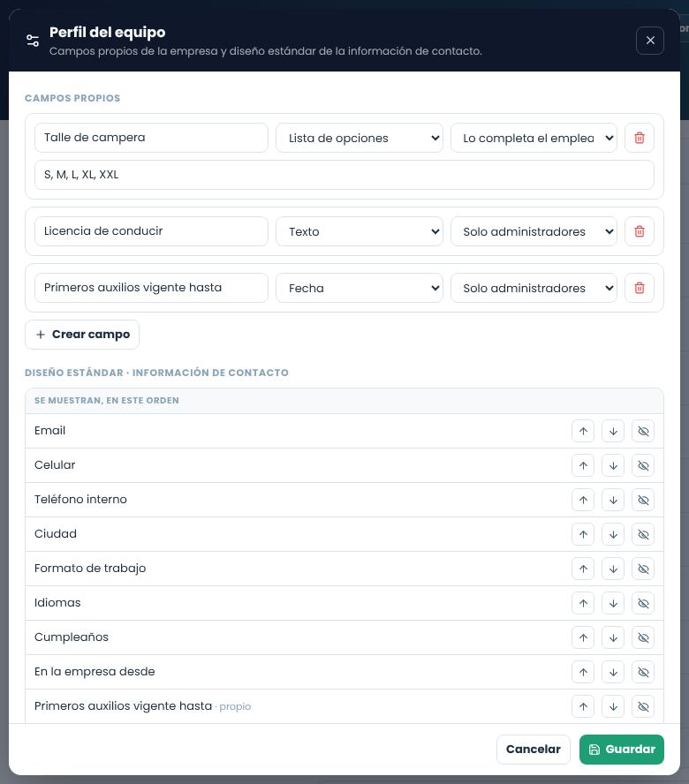This screenshot has height=784, width=689.
Task: Click the Cancelar button
Action: point(533,749)
